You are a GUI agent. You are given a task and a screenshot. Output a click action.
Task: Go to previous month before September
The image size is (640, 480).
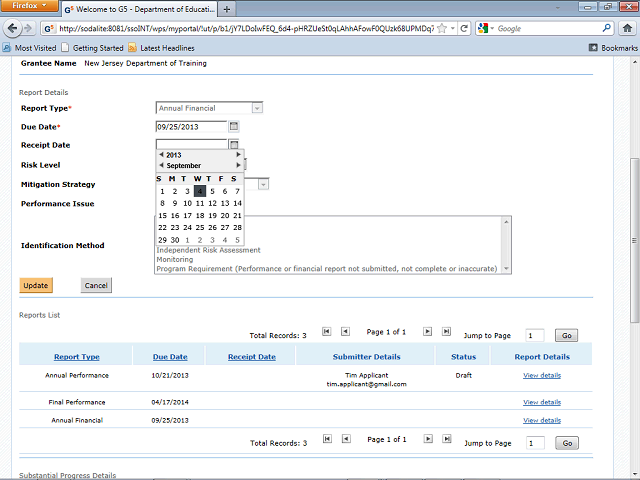(x=161, y=166)
